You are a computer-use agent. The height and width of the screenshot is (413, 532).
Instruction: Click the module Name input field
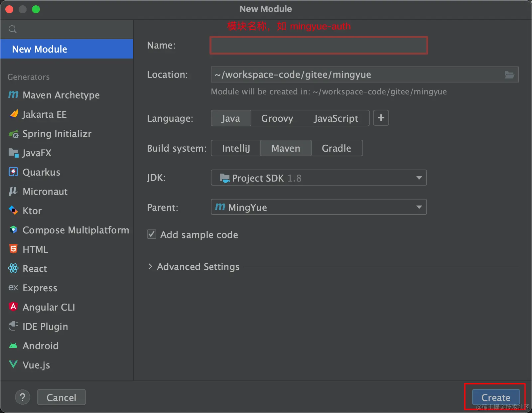(319, 45)
